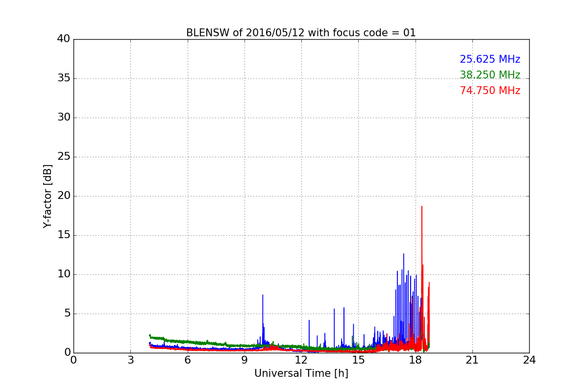Viewport: 588px width, 392px height.
Task: Select the blue '25.625 MHz' legend label
Action: tap(490, 59)
